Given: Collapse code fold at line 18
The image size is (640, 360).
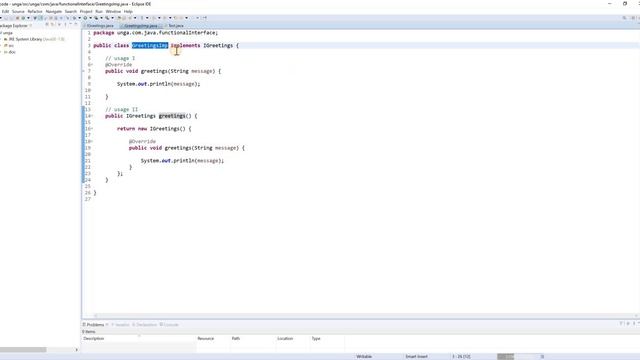Looking at the screenshot, I should point(91,141).
